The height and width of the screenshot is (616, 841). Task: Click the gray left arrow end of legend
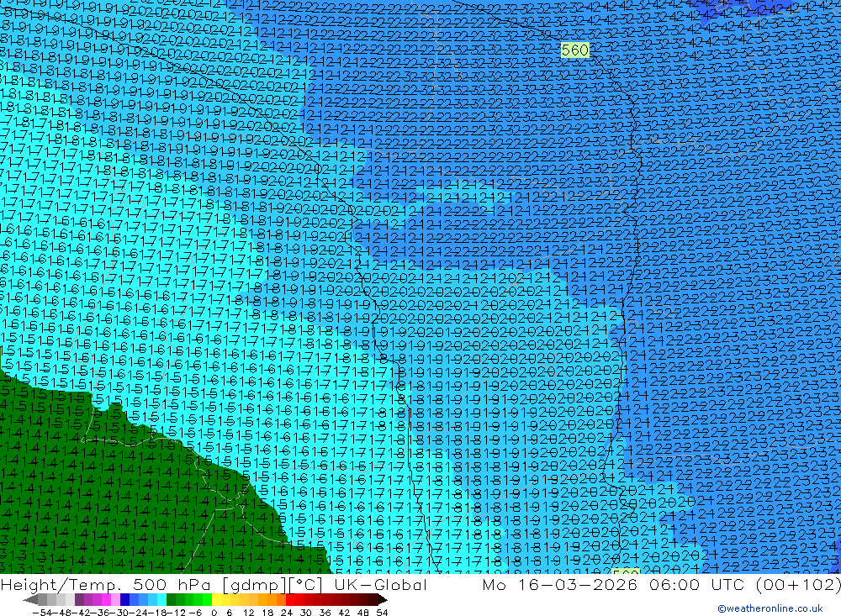tap(30, 600)
